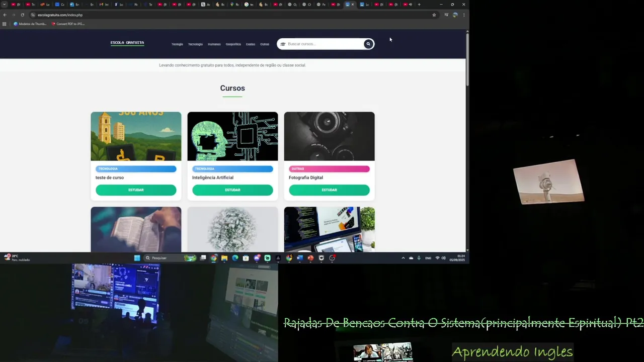
Task: Open the Exatas menu item
Action: tap(251, 44)
